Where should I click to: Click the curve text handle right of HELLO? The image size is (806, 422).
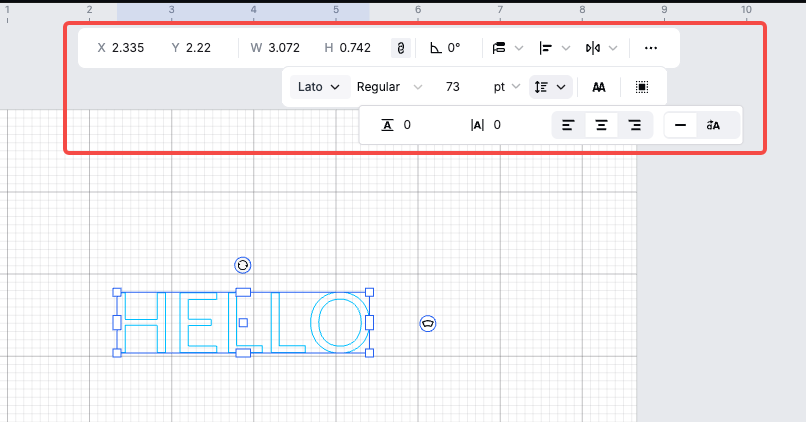(428, 323)
